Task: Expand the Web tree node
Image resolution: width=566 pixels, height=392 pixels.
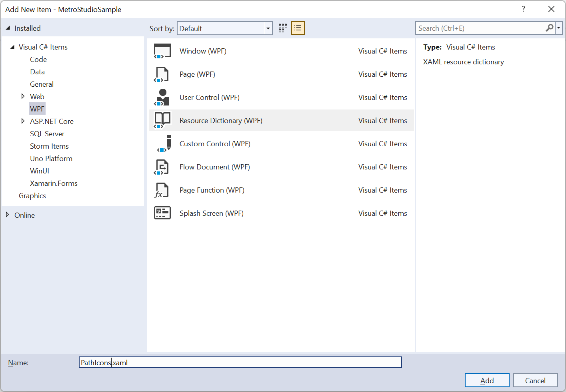Action: click(23, 96)
